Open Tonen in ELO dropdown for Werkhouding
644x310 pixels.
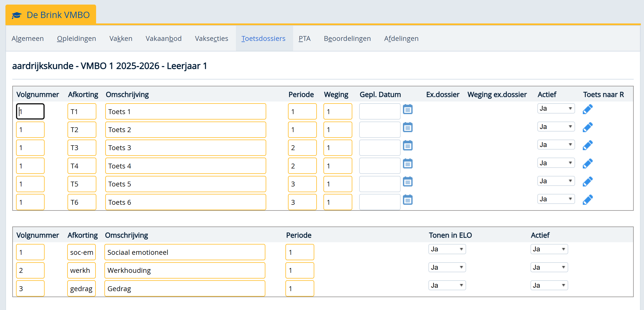[447, 267]
